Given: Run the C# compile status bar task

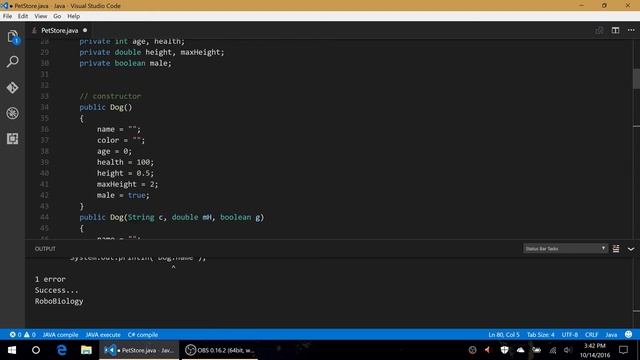Looking at the screenshot, I should click(143, 335).
